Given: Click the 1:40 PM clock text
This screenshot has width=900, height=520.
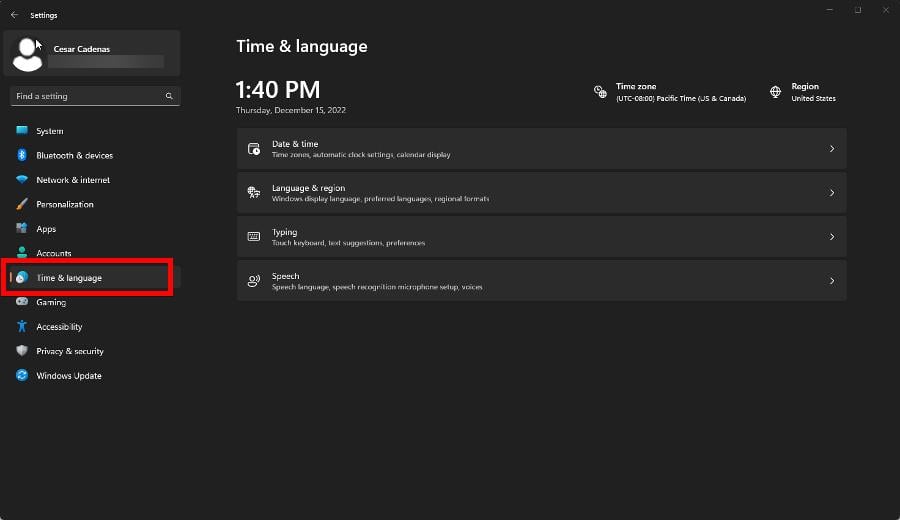Looking at the screenshot, I should click(x=278, y=90).
